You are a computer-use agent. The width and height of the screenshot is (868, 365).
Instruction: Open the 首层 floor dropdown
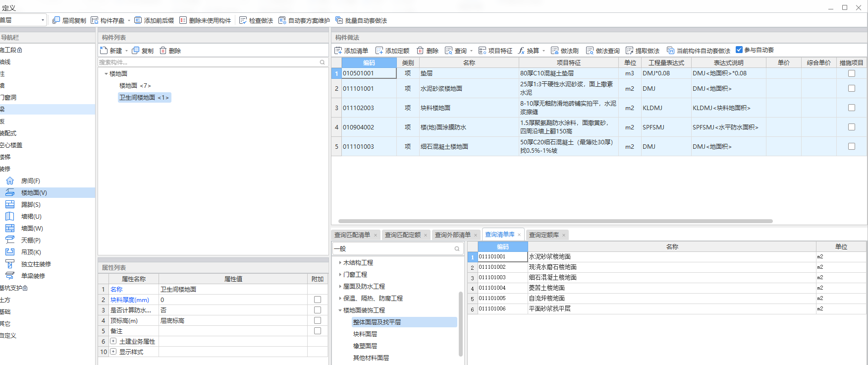click(x=43, y=20)
